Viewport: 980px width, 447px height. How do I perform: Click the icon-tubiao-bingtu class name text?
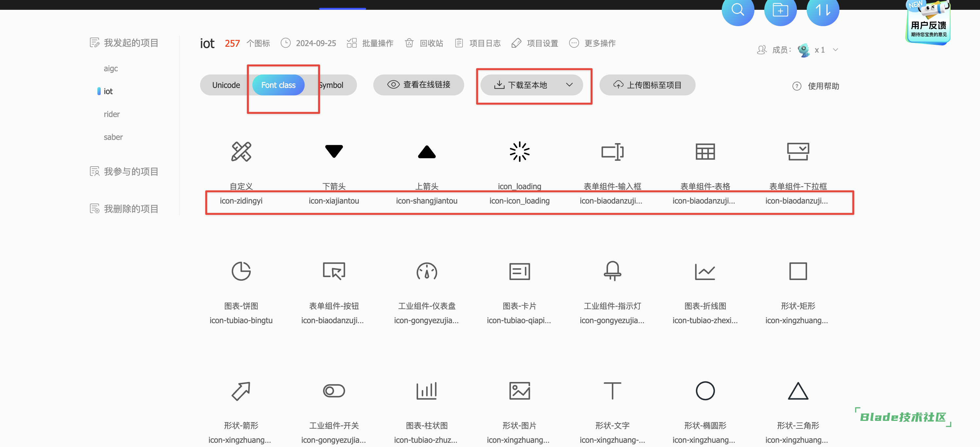pyautogui.click(x=241, y=320)
